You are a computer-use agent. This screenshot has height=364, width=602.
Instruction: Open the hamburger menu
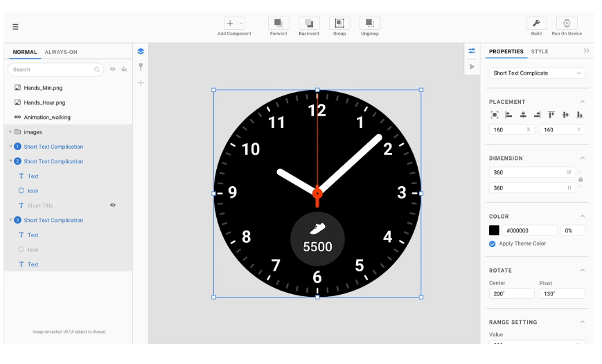tap(15, 27)
